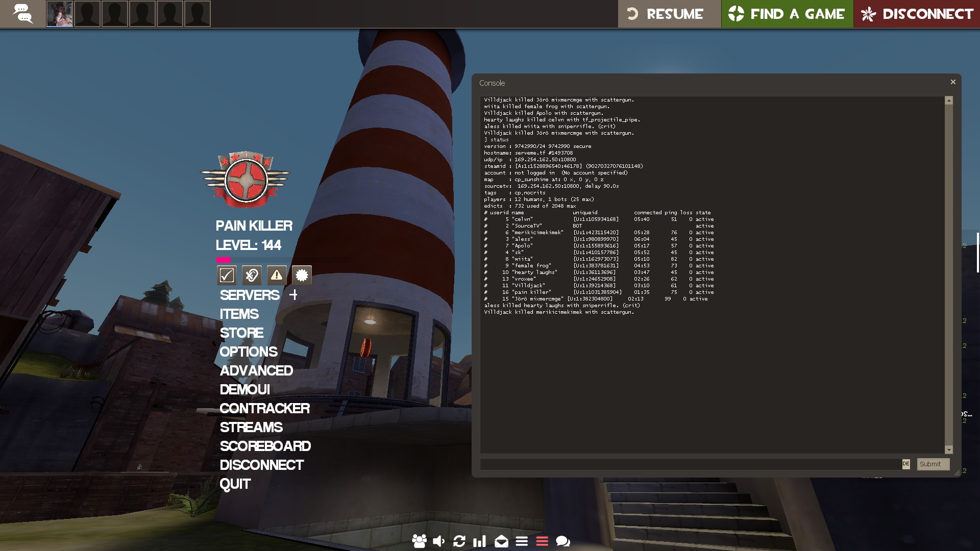Click the starburst new items button
This screenshot has height=551, width=980.
302,275
